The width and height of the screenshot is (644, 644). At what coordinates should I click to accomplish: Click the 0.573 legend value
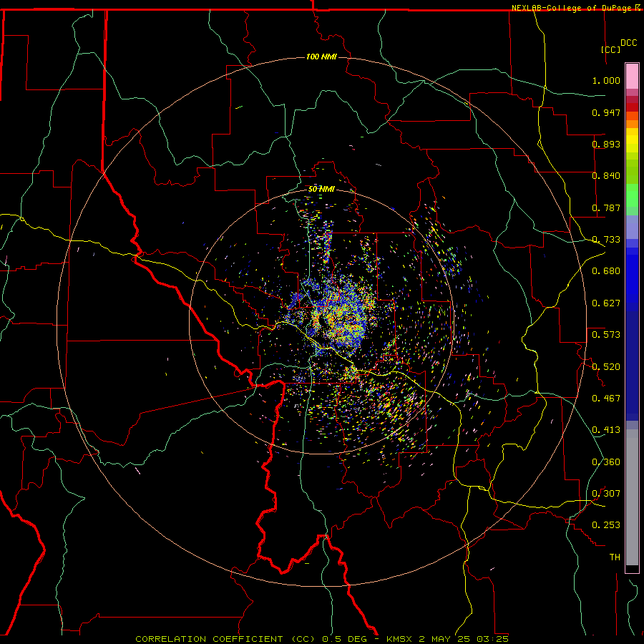click(x=606, y=335)
